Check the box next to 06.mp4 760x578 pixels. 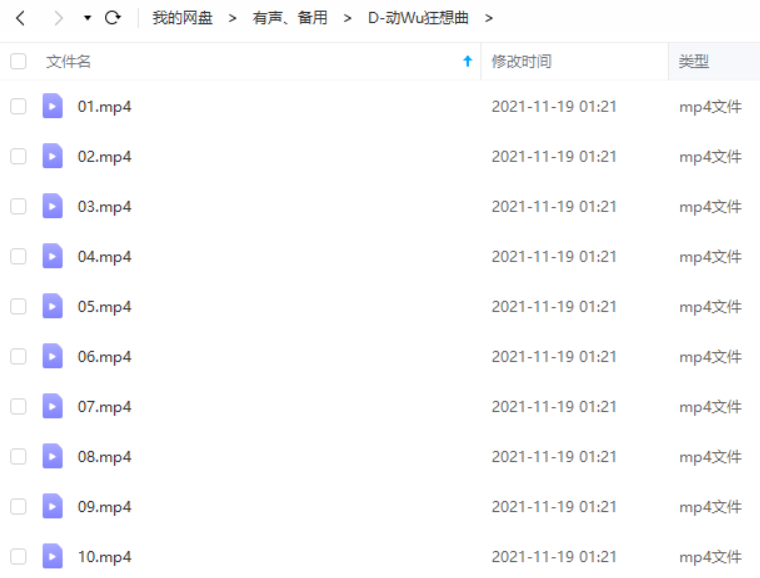tap(18, 357)
